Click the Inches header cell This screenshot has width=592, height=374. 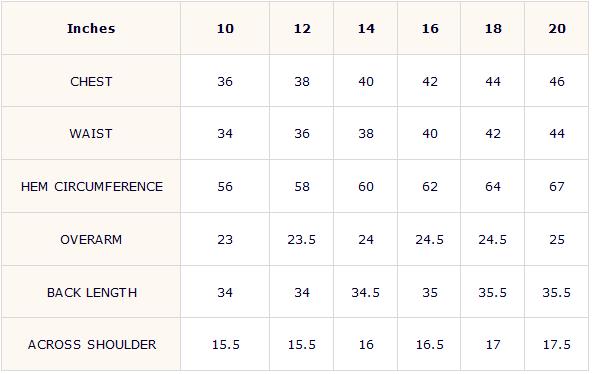(x=91, y=29)
